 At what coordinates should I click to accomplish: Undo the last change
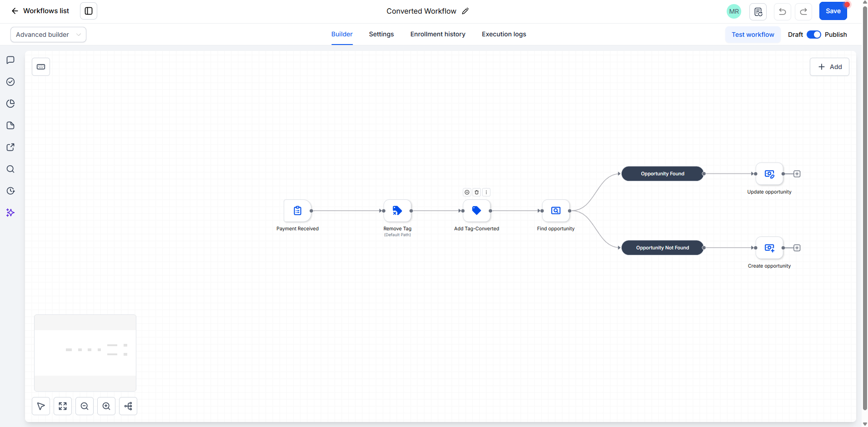click(x=783, y=11)
